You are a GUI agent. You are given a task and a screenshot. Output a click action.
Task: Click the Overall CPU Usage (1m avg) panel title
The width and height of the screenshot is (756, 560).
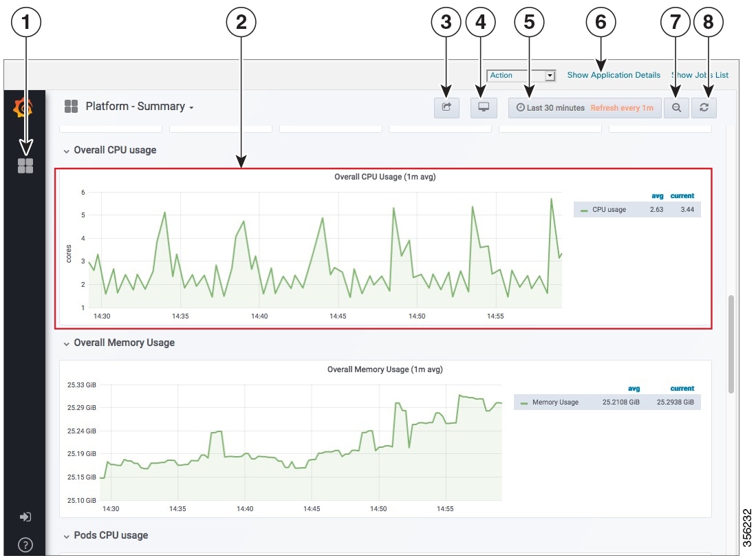[x=385, y=177]
